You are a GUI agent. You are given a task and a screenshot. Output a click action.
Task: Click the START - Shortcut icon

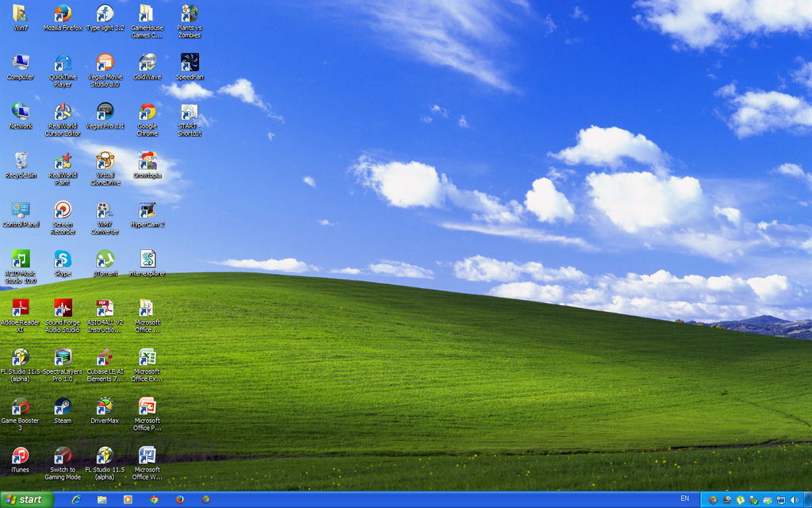coord(190,120)
